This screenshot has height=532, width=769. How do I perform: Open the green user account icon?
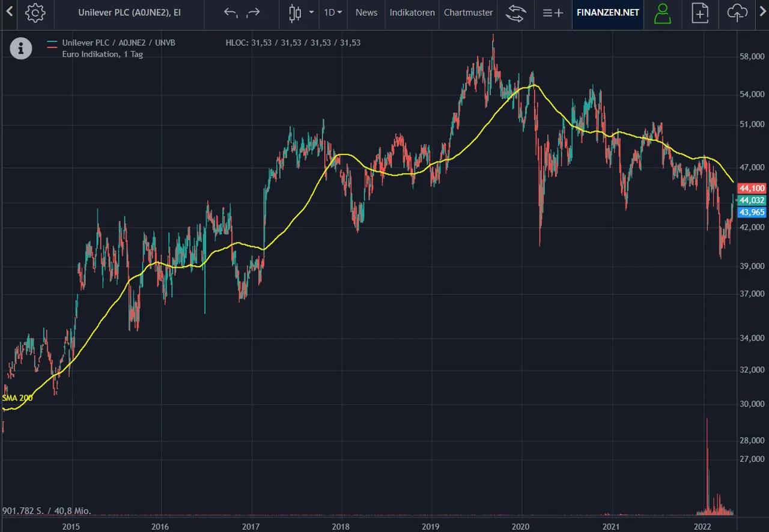pyautogui.click(x=663, y=13)
